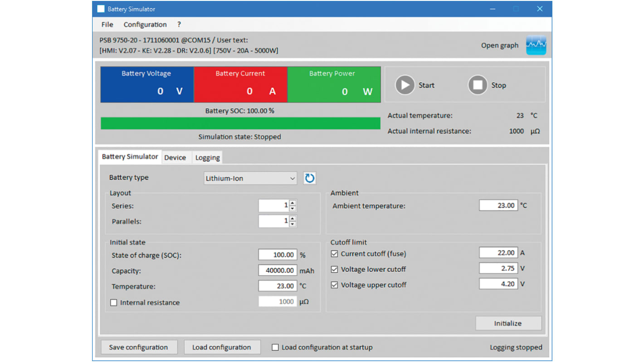Enable the Internal resistance checkbox
The height and width of the screenshot is (362, 644).
[114, 303]
